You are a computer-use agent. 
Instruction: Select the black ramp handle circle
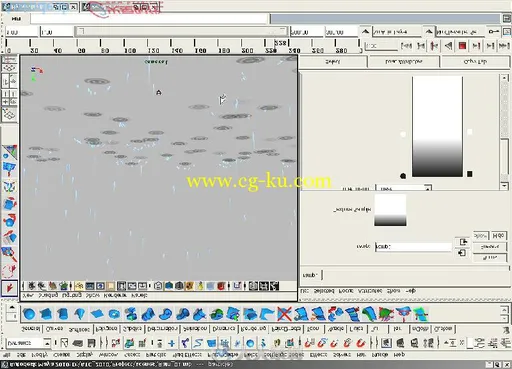tap(403, 176)
